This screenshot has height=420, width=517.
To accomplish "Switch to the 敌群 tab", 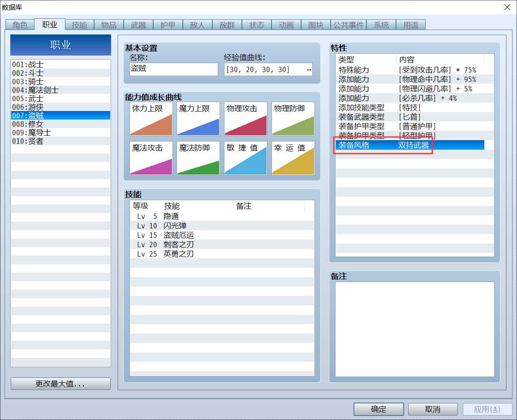I will [x=227, y=25].
